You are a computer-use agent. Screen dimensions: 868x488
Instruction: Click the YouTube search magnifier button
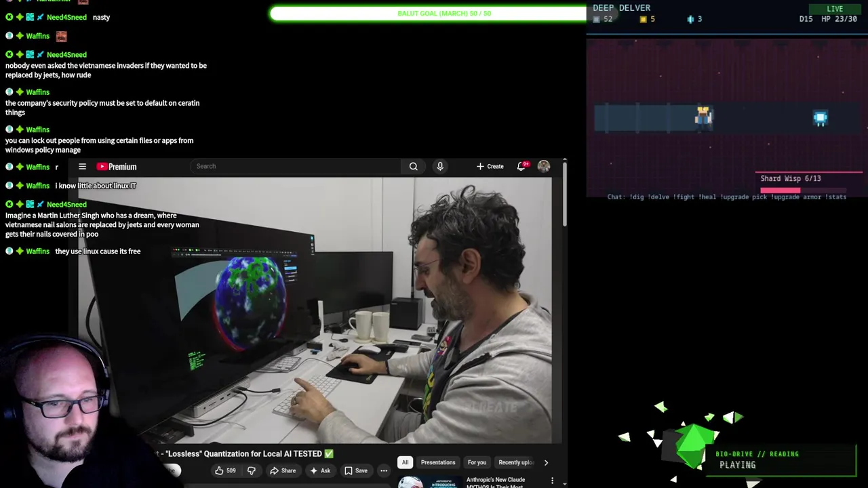(413, 166)
